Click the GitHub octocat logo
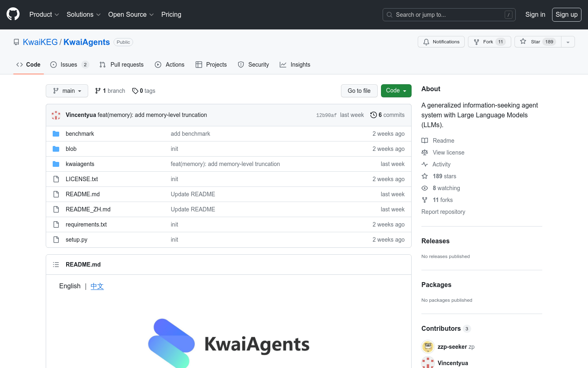The height and width of the screenshot is (368, 588). click(13, 14)
